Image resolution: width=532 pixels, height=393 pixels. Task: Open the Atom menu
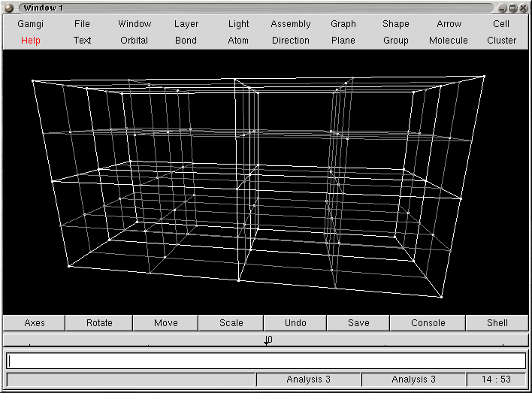238,41
